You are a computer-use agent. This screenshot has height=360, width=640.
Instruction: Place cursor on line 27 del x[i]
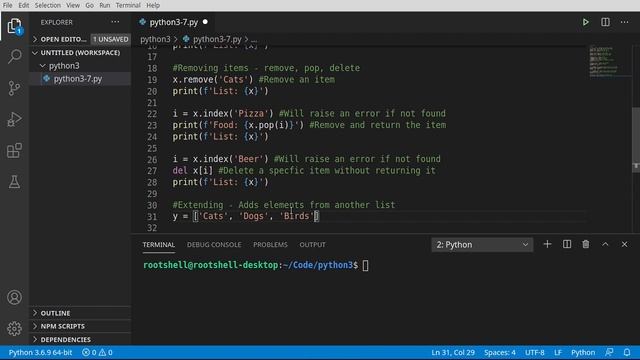pyautogui.click(x=192, y=171)
